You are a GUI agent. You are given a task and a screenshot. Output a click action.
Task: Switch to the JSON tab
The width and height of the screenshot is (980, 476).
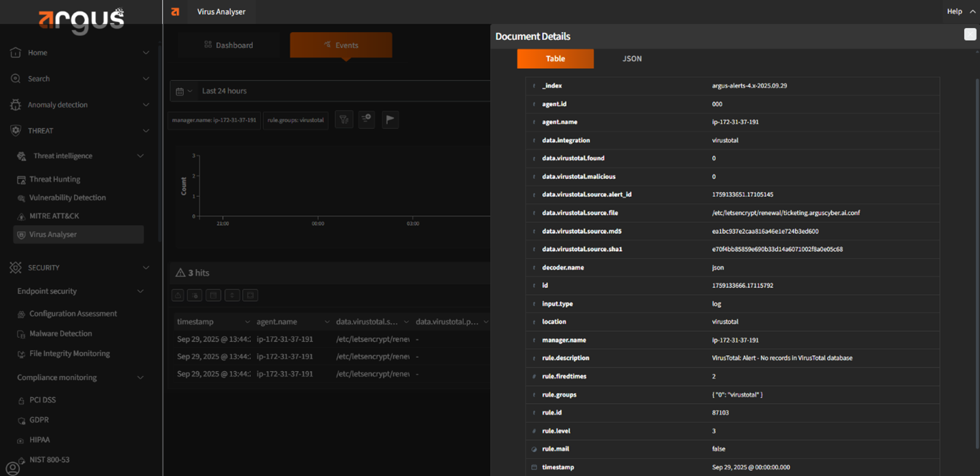coord(632,59)
